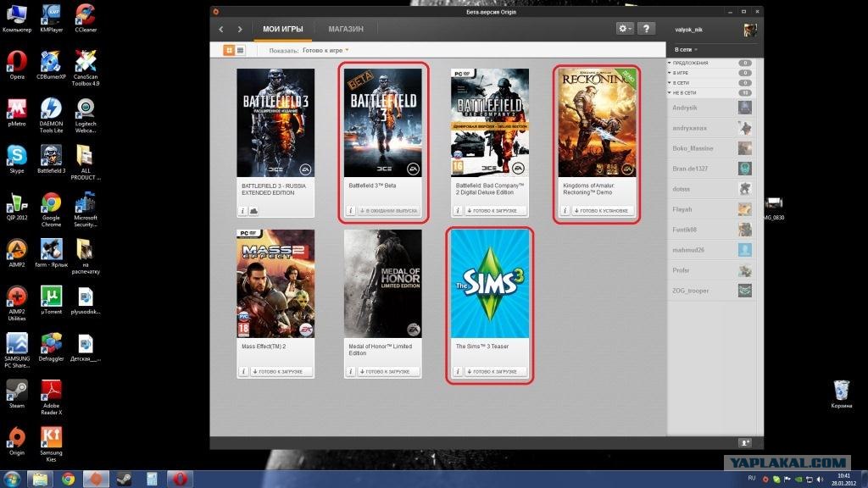Open the CCleaner desktop shortcut
The image size is (868, 488).
[x=86, y=19]
